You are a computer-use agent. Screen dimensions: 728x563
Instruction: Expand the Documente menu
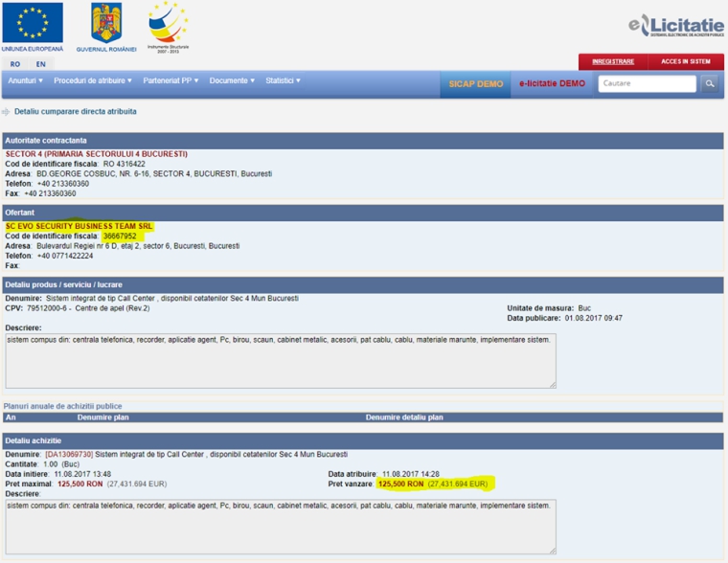pyautogui.click(x=232, y=80)
